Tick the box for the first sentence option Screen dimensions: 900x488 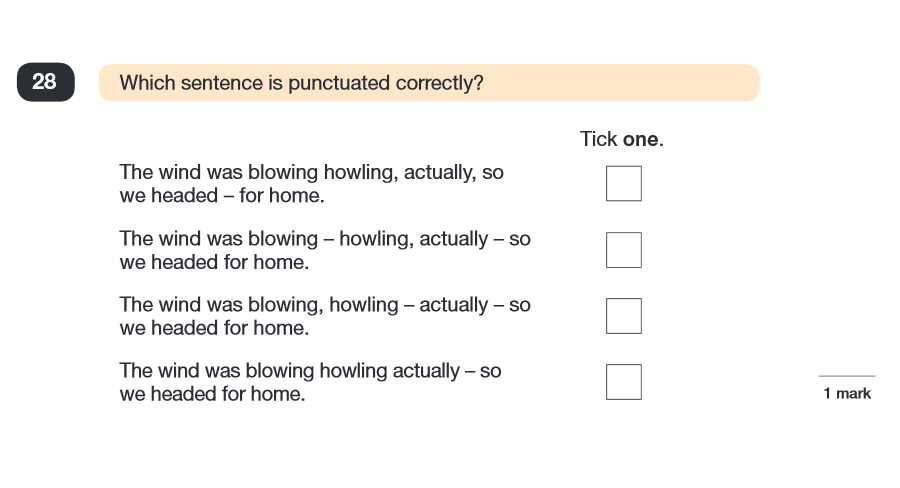[x=623, y=184]
